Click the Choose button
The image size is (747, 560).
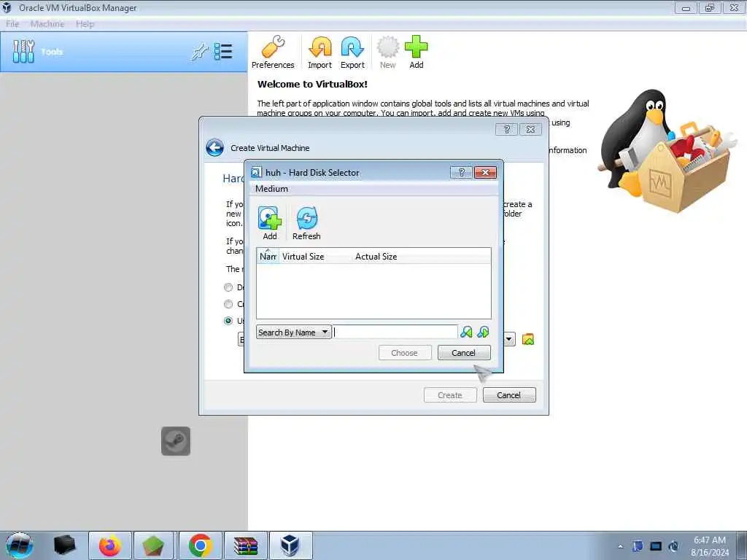click(404, 353)
